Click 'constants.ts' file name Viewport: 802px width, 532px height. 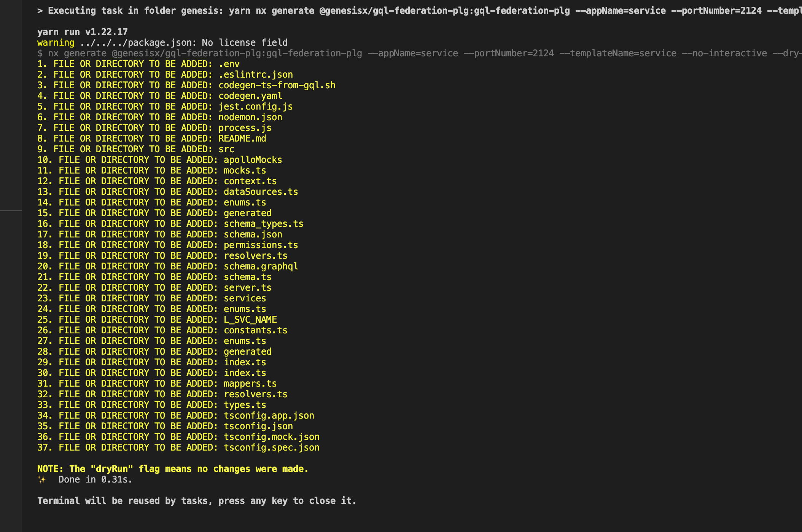(x=256, y=330)
